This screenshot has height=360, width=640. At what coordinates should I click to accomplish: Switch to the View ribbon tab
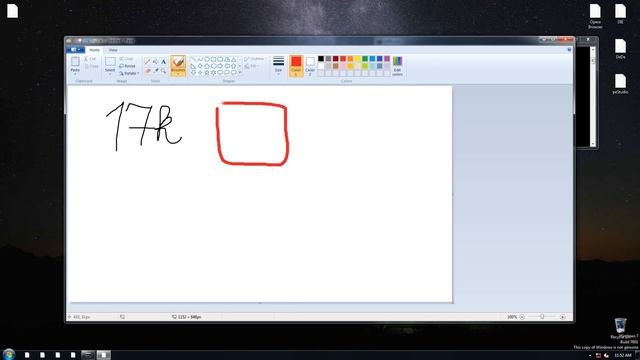pos(113,50)
